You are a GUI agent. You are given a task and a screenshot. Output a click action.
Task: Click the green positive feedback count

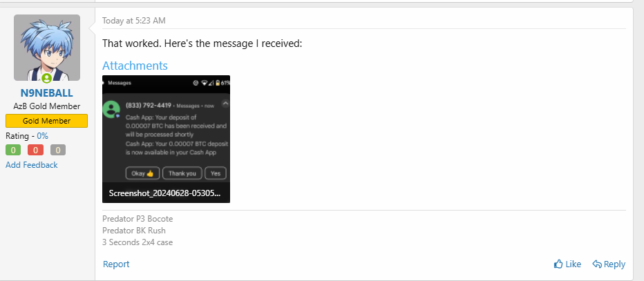coord(13,150)
